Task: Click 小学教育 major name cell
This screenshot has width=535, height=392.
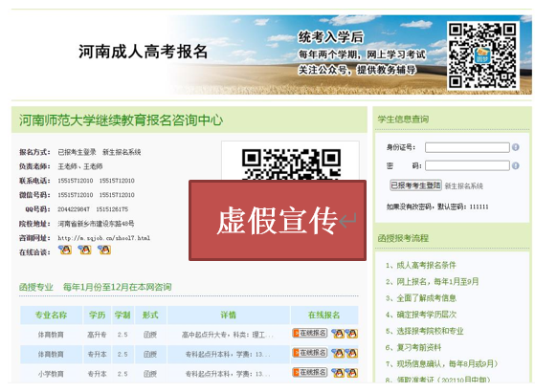Action: (51, 374)
